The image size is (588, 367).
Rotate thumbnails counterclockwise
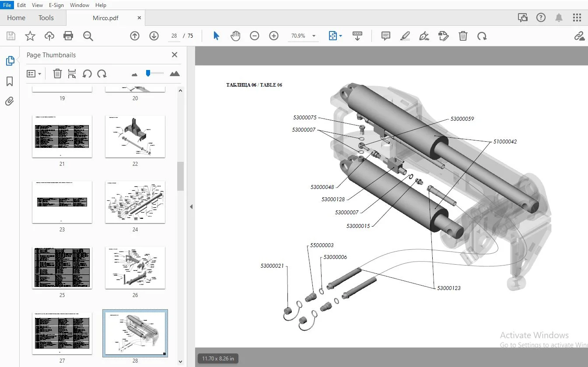87,73
